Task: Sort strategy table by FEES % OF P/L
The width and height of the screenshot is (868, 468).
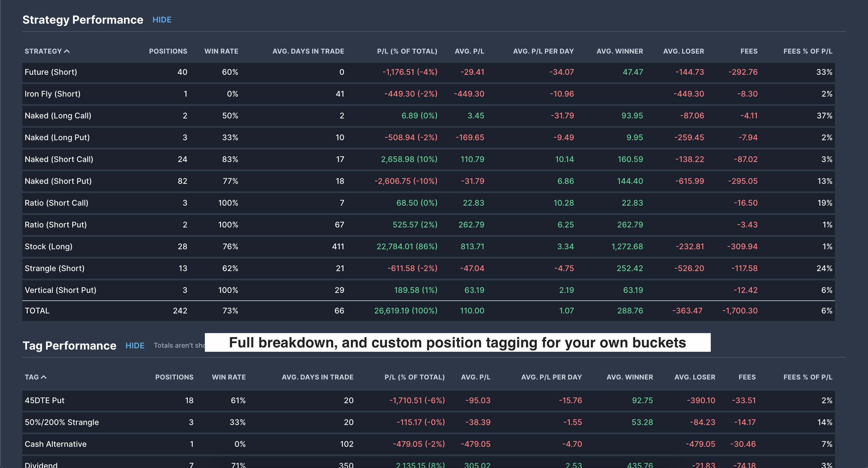Action: [807, 51]
